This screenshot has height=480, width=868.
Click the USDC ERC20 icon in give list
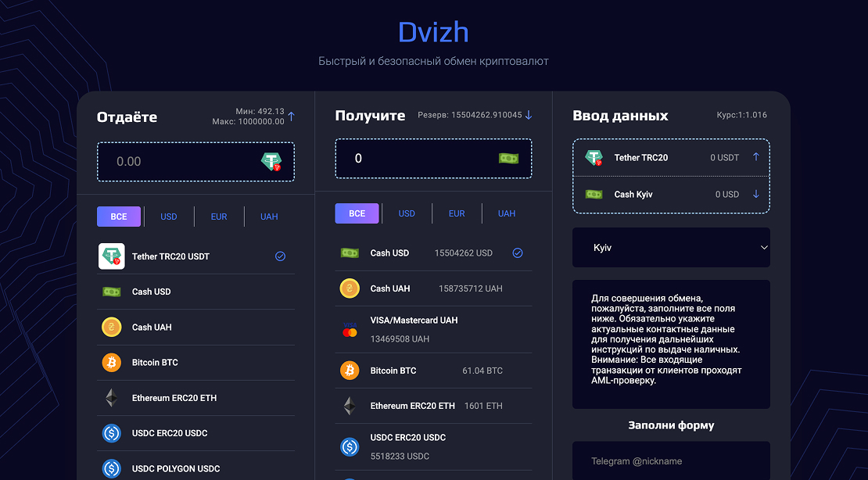(x=111, y=434)
